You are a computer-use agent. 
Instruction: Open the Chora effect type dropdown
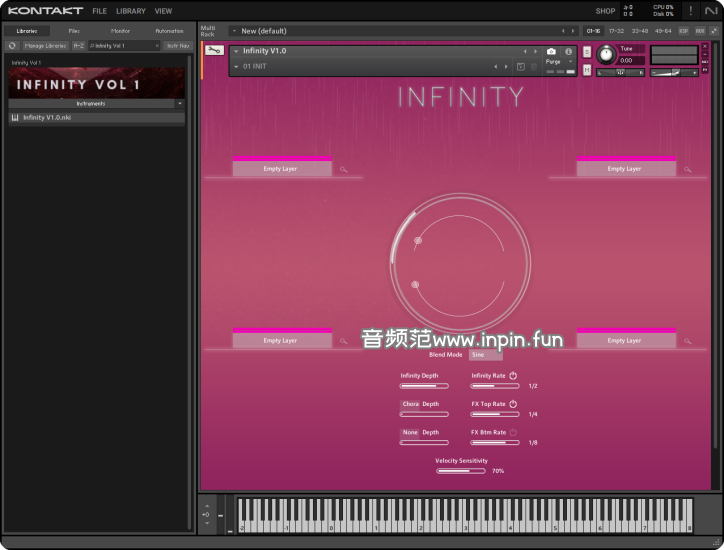[x=410, y=404]
